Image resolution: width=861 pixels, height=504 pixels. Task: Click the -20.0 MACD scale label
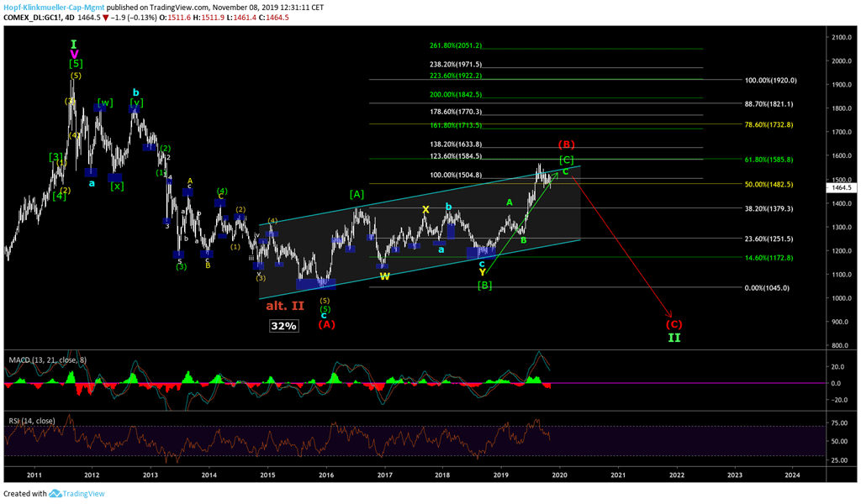(x=838, y=401)
